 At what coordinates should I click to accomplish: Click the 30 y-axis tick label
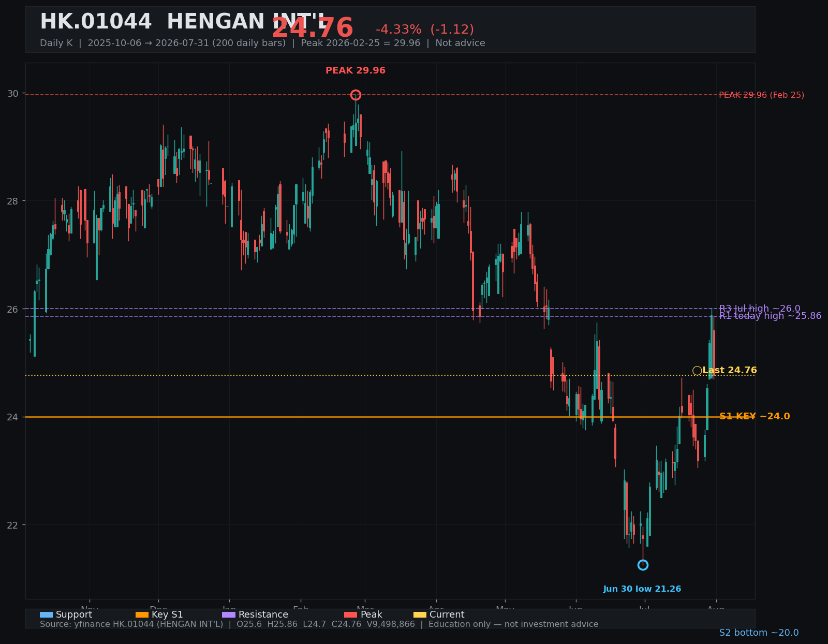12,94
